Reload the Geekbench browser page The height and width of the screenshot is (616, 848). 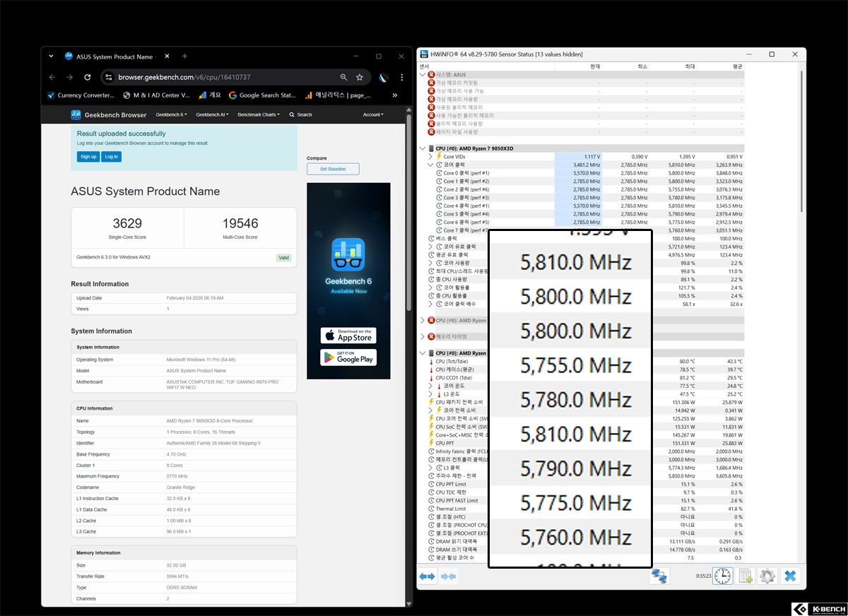pos(87,77)
